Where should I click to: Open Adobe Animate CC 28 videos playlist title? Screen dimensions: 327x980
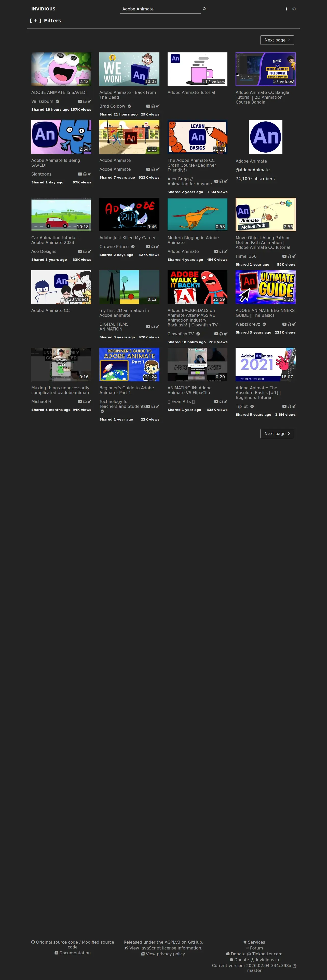click(50, 310)
